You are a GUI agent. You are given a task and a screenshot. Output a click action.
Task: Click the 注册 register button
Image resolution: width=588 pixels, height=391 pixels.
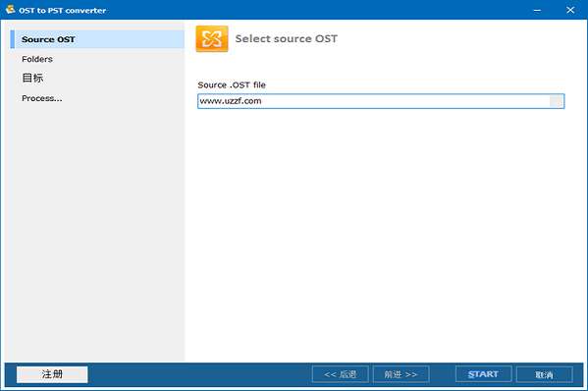[52, 374]
